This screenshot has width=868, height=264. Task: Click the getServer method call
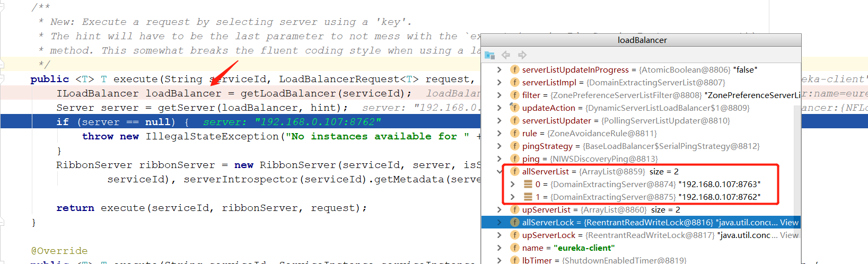coord(186,108)
